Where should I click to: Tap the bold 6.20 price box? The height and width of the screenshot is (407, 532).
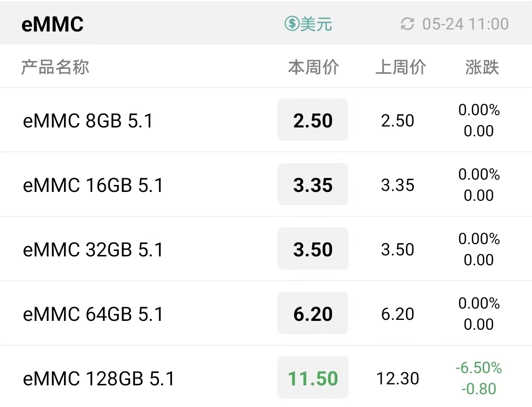click(x=313, y=313)
